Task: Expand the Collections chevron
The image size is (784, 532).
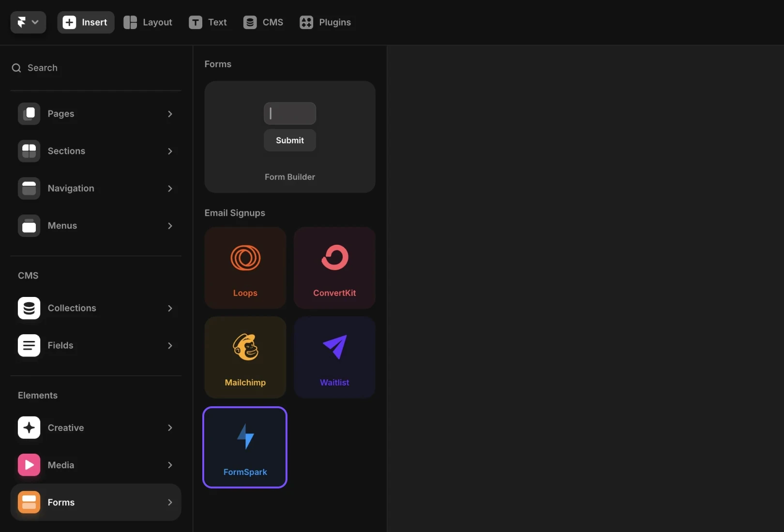Action: 170,308
